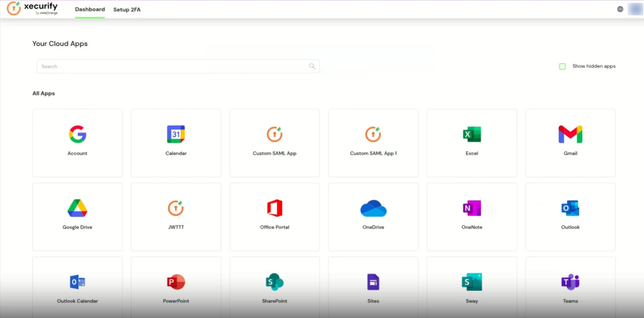This screenshot has height=318, width=644.
Task: Open the OneDrive cloud app
Action: coord(373,217)
